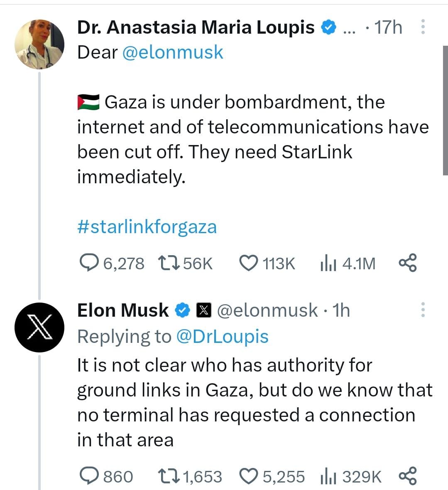448x490 pixels.
Task: Open the #starlinkforgaza hashtag
Action: pos(147,227)
